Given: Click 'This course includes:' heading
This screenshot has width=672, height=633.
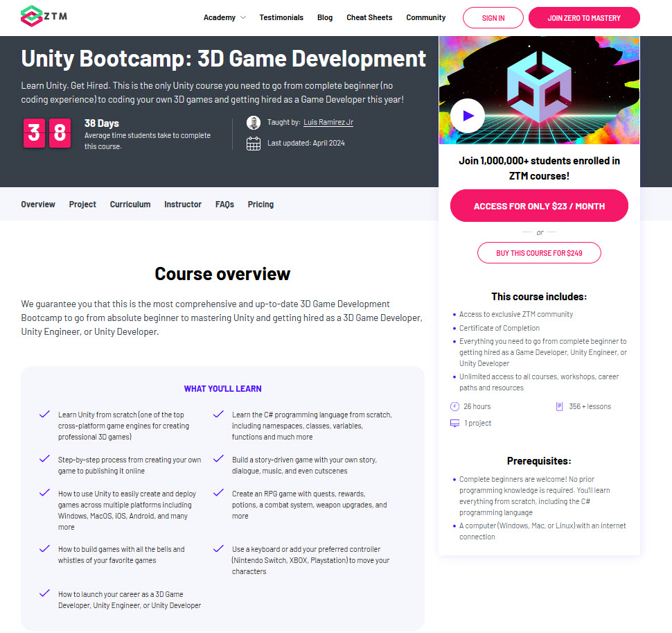Looking at the screenshot, I should (539, 297).
